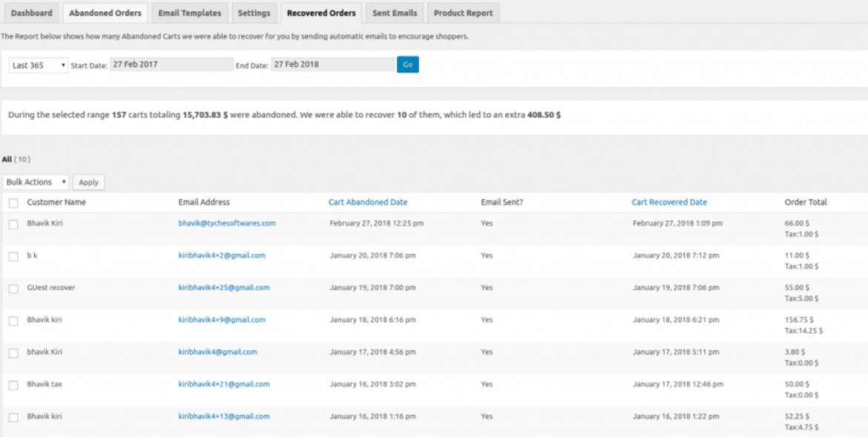Select the GUest recover row checkbox

click(x=13, y=289)
